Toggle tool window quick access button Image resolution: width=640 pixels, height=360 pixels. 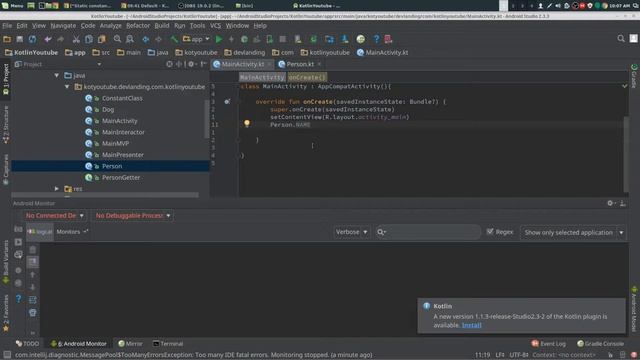pyautogui.click(x=7, y=355)
